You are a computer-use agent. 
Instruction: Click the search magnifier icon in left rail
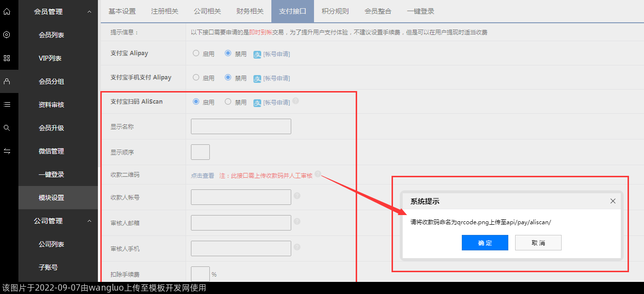click(x=7, y=128)
